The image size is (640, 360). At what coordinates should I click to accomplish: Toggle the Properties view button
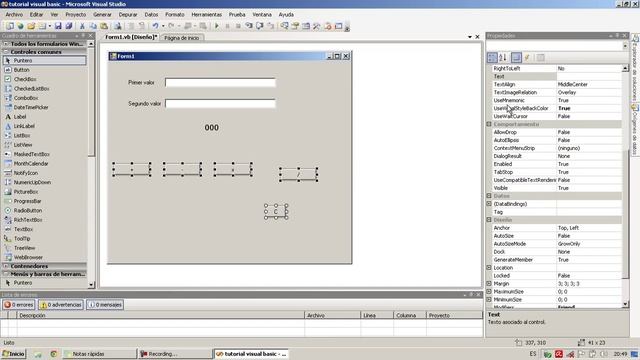[516, 58]
